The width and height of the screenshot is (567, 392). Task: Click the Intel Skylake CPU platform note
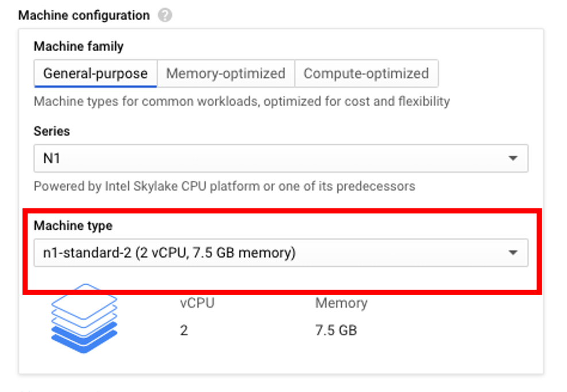click(x=224, y=187)
